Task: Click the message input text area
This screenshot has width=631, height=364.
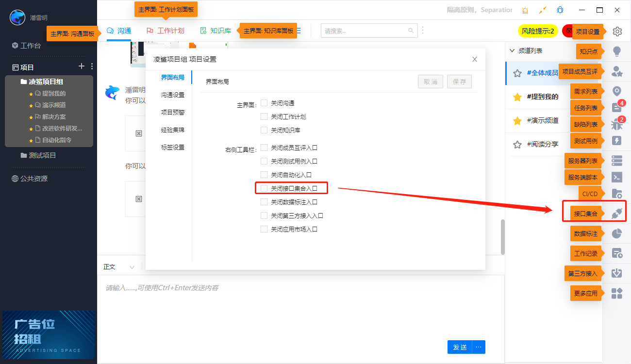Action: (x=300, y=306)
